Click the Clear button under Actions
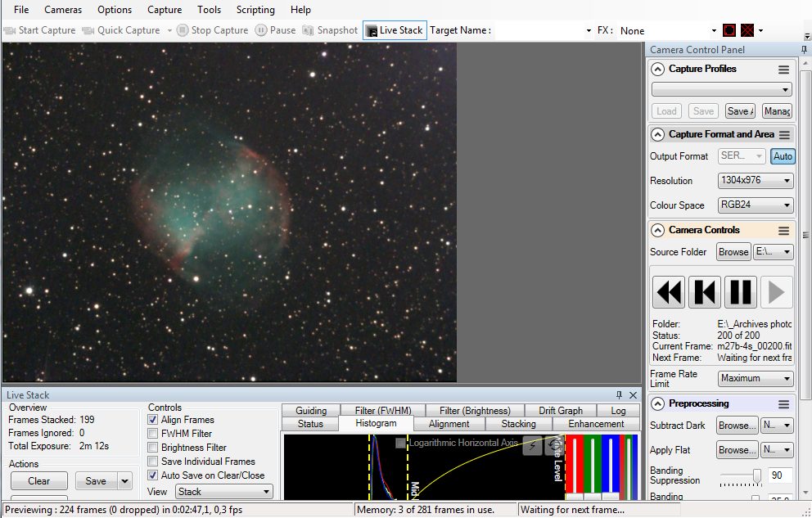 click(x=38, y=481)
